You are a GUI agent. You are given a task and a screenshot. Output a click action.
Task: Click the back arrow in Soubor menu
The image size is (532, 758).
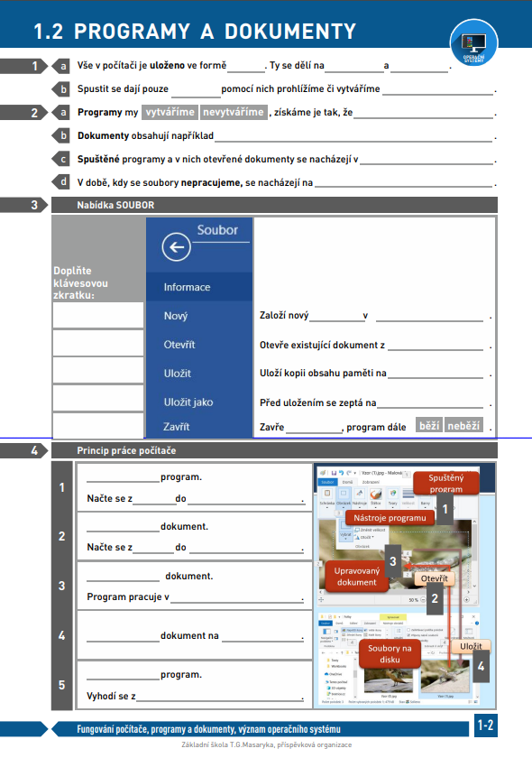[x=177, y=247]
